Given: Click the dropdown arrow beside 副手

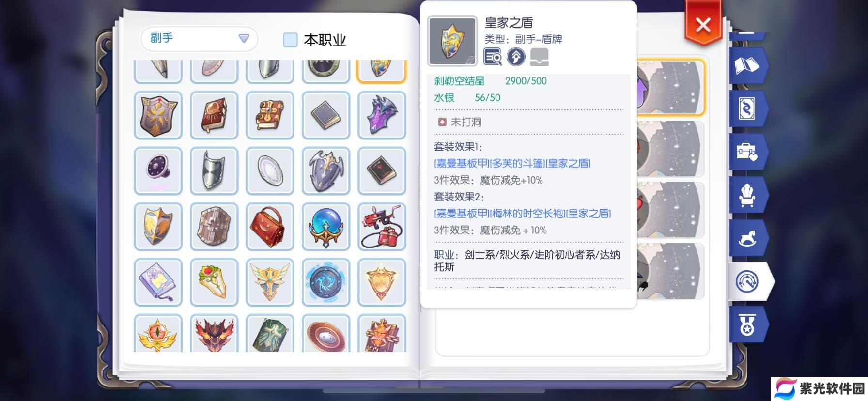Looking at the screenshot, I should coord(244,38).
